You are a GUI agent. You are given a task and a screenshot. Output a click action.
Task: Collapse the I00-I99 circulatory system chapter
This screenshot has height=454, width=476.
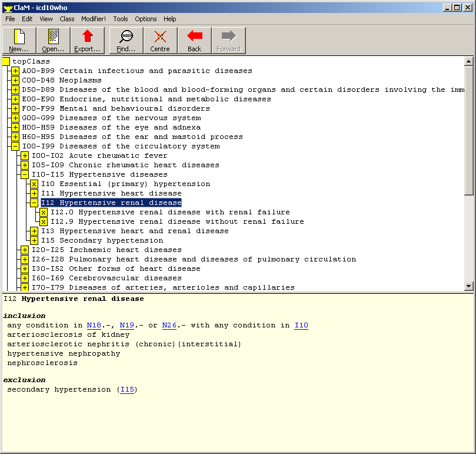pyautogui.click(x=15, y=146)
